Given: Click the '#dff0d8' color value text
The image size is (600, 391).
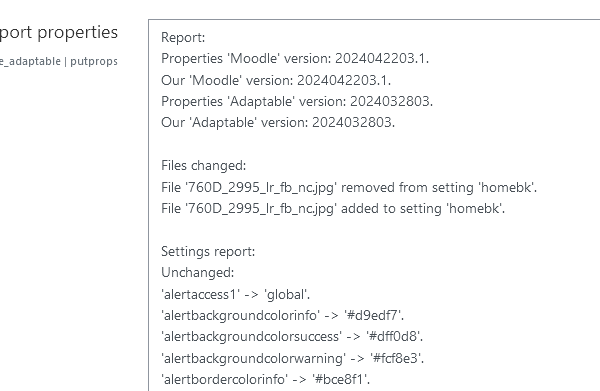Looking at the screenshot, I should pyautogui.click(x=393, y=337).
